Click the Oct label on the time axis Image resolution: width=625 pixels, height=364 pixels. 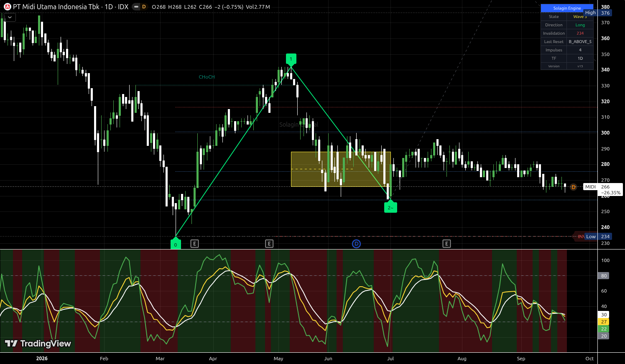589,359
